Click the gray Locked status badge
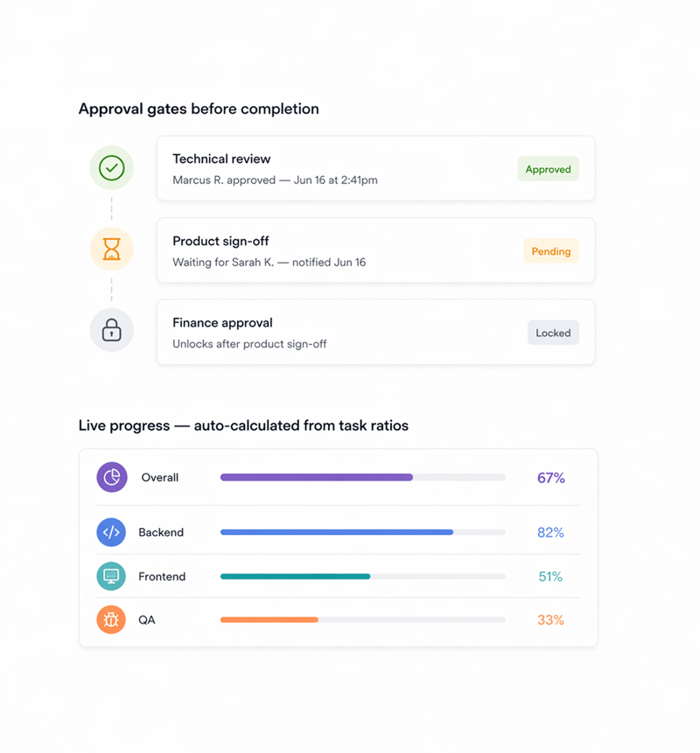The height and width of the screenshot is (753, 700). tap(553, 333)
